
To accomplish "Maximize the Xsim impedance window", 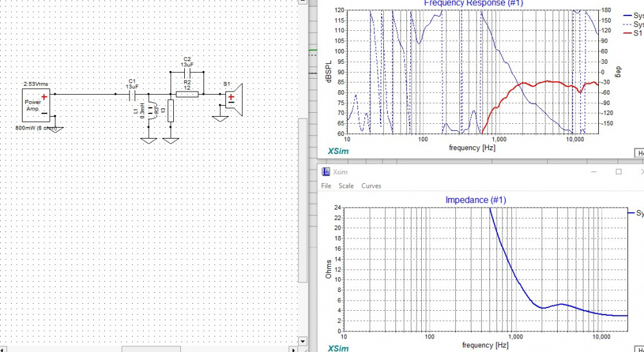I will point(618,172).
